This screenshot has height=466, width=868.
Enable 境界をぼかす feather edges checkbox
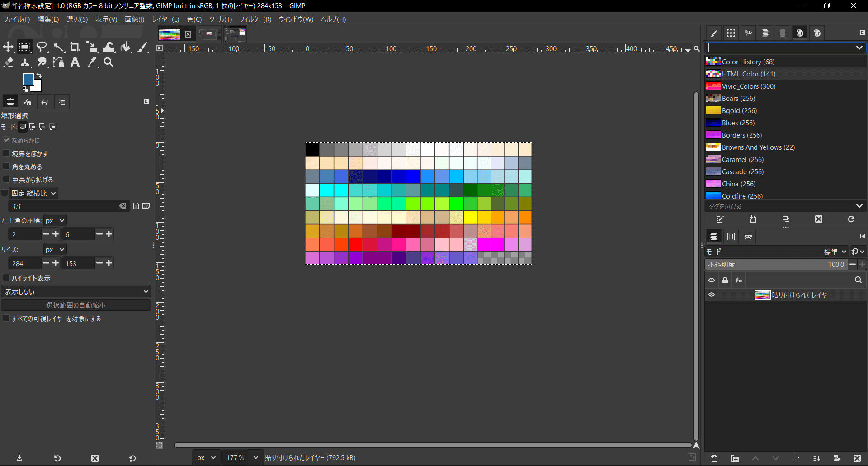6,153
